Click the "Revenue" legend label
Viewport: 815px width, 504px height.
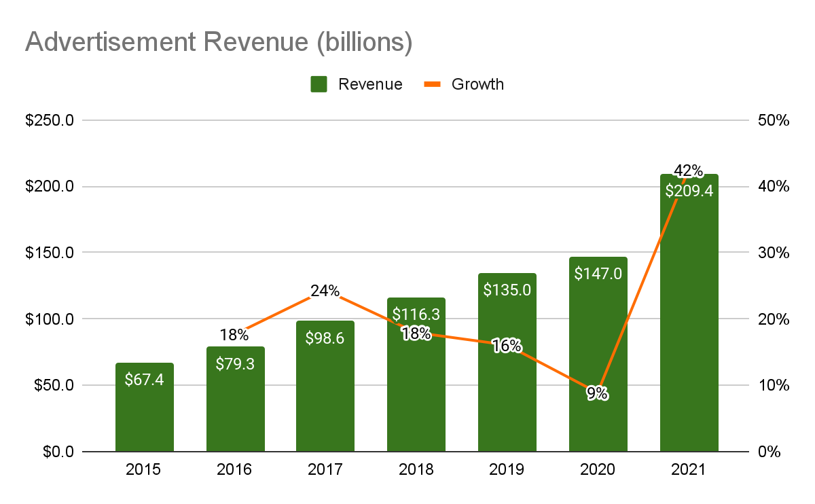point(370,84)
